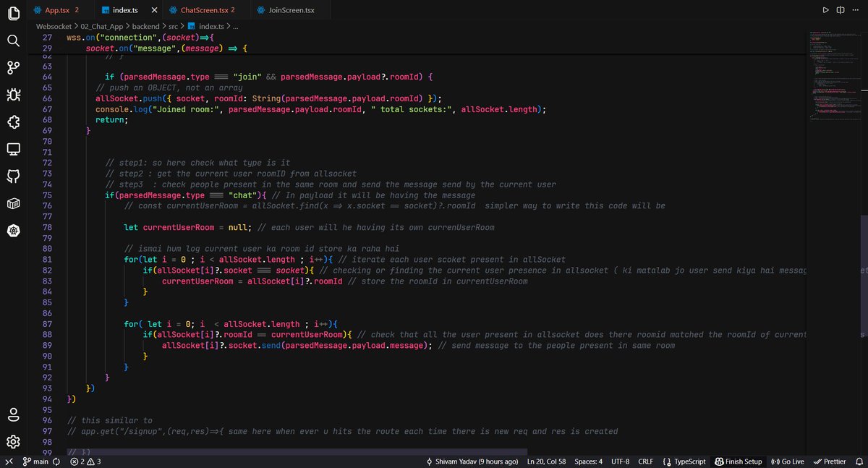Screen dimensions: 868x468
Task: Click Finish Setup in status bar
Action: pyautogui.click(x=739, y=461)
